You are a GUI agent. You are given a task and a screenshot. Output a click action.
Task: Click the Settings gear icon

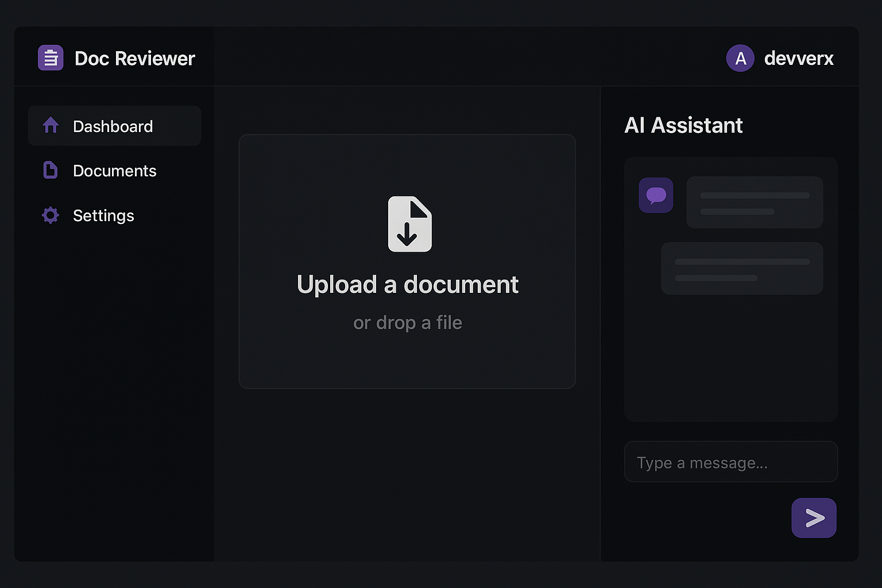[x=51, y=215]
